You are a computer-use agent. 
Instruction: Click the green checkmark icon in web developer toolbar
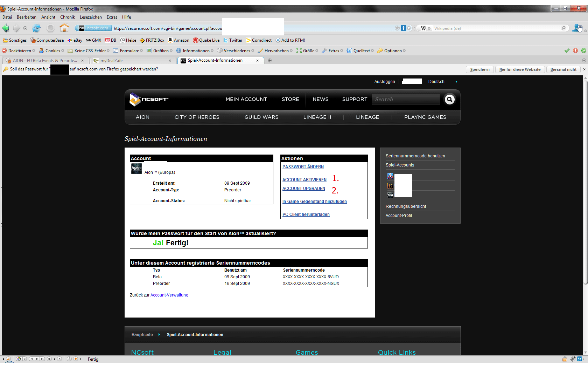567,50
